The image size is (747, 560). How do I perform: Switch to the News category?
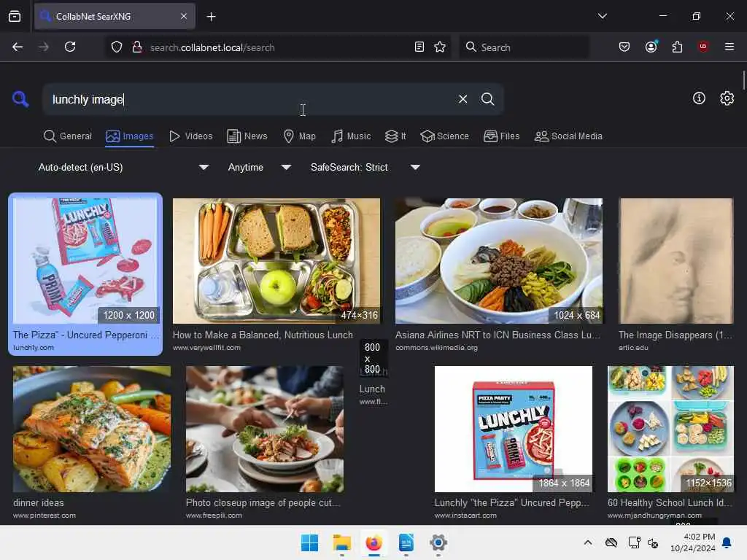(247, 136)
